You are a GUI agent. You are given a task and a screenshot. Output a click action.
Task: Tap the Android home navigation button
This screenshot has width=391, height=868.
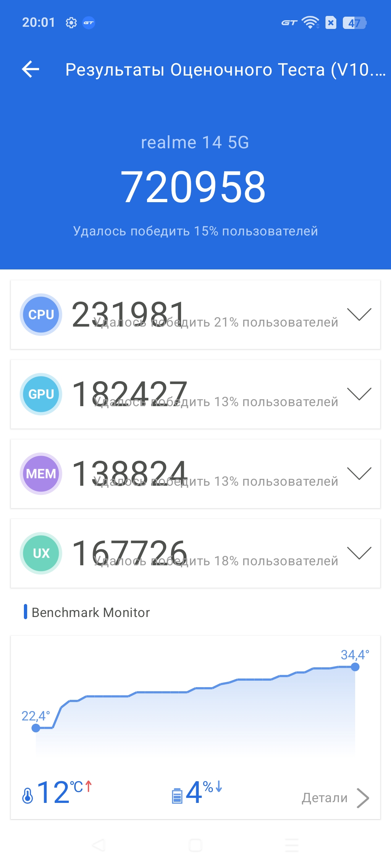coord(195,845)
